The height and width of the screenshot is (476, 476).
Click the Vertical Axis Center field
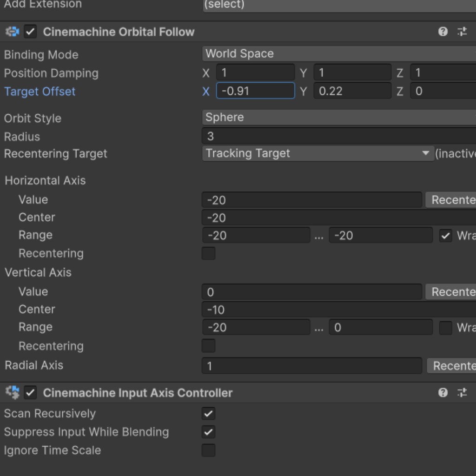339,310
